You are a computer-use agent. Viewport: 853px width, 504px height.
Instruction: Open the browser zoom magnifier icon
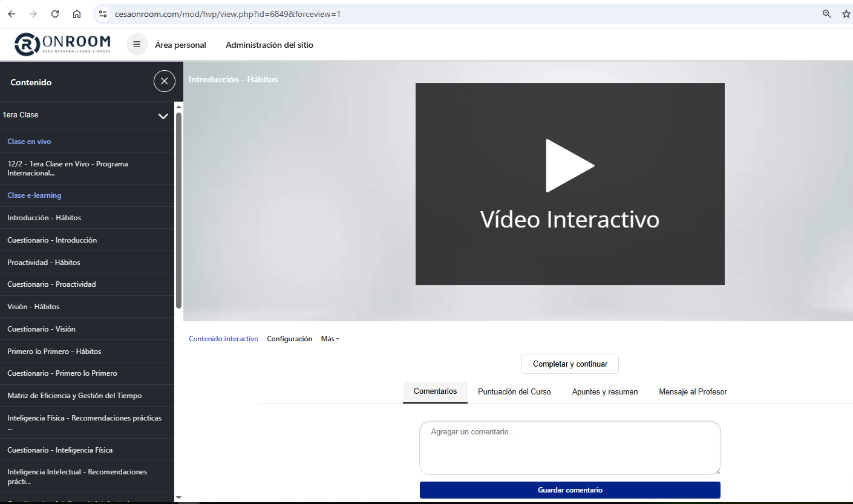pos(826,14)
